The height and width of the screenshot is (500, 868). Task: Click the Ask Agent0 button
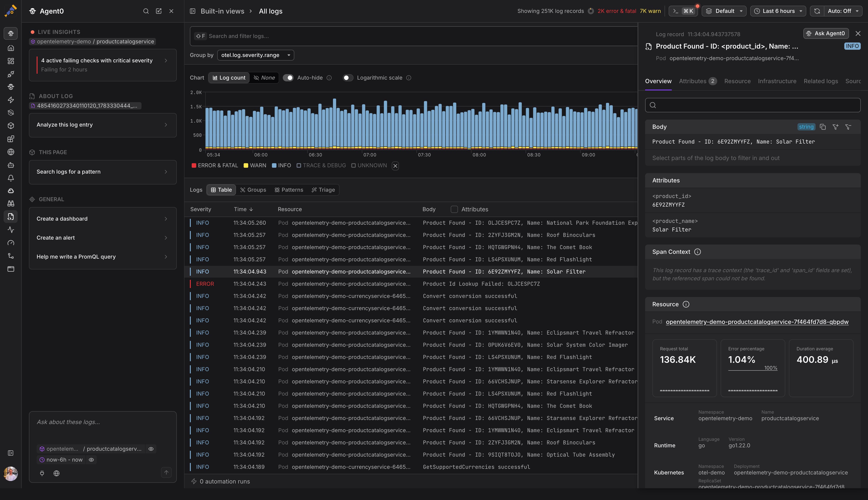826,33
